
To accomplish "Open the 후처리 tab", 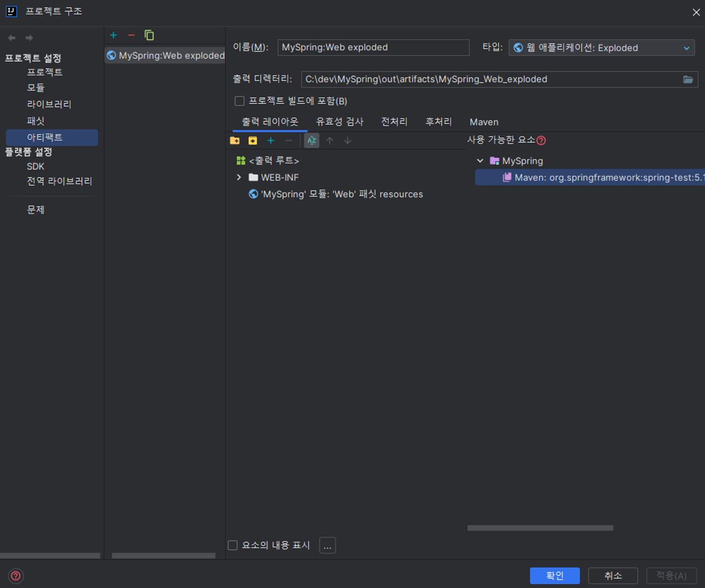I will coord(438,122).
